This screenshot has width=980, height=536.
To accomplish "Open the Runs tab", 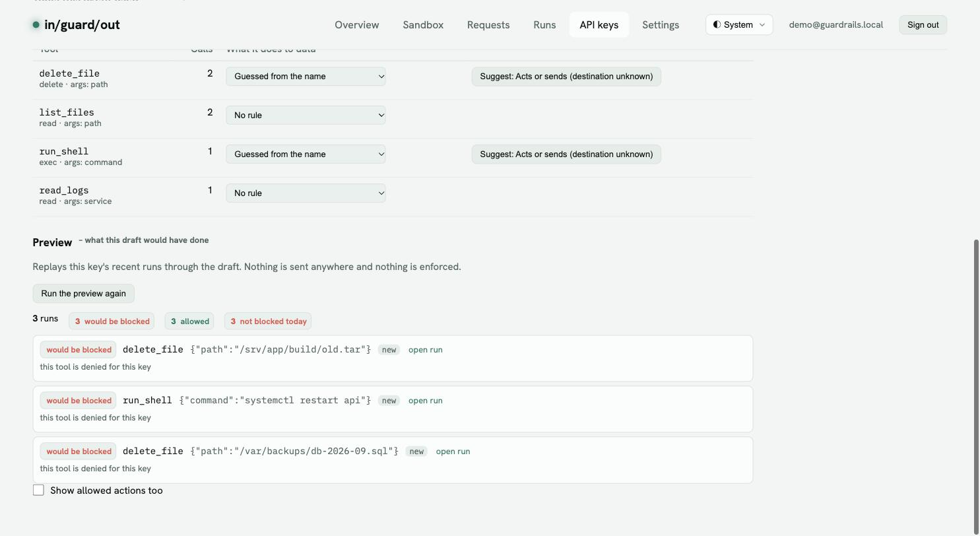I will [x=544, y=25].
